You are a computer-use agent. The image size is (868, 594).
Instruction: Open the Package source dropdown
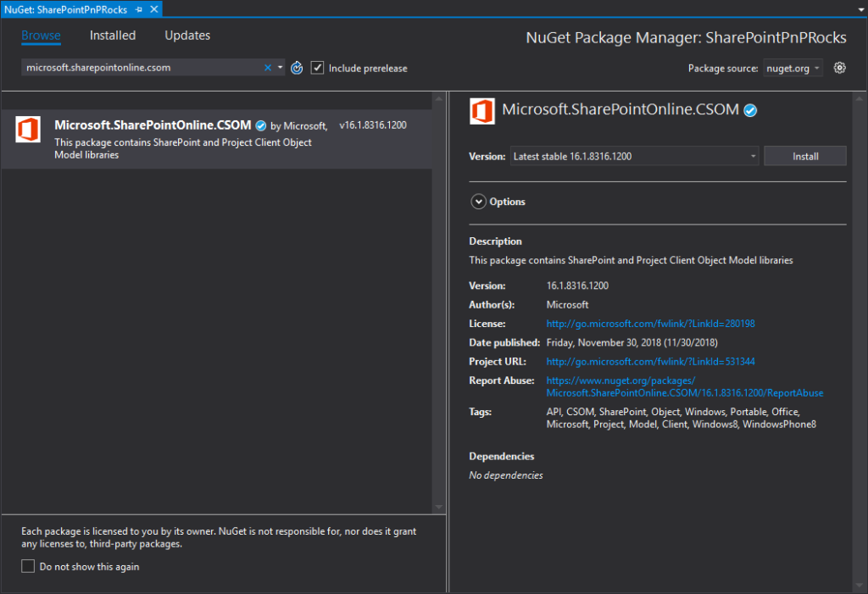(793, 68)
